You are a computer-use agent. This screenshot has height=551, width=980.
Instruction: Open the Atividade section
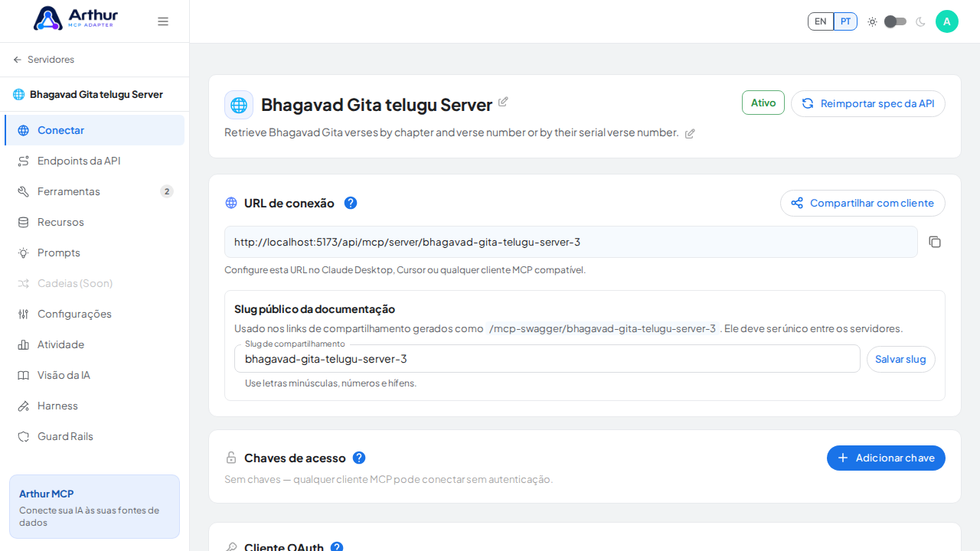point(95,344)
